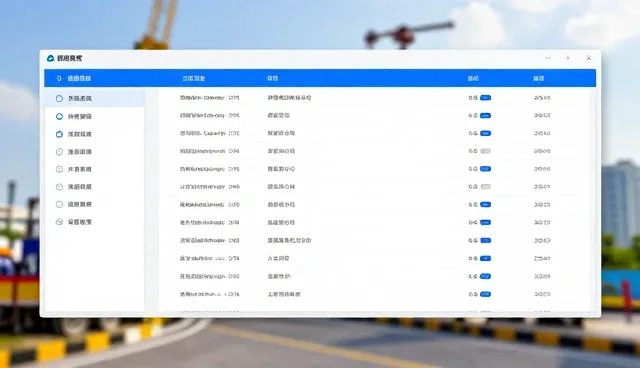Screen dimensions: 640x368
Task: Enable the gray toggle in fourth table row
Action: click(485, 151)
